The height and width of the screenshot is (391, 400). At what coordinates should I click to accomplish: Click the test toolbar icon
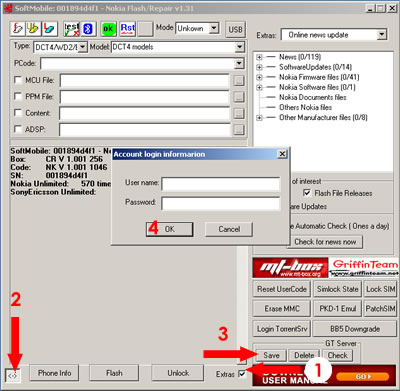click(x=72, y=29)
